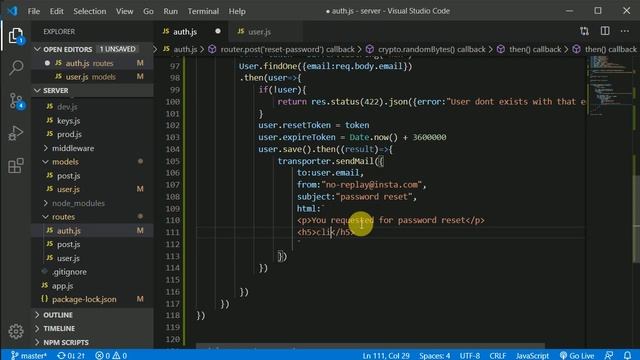
Task: Expand the Outline section
Action: [92, 315]
